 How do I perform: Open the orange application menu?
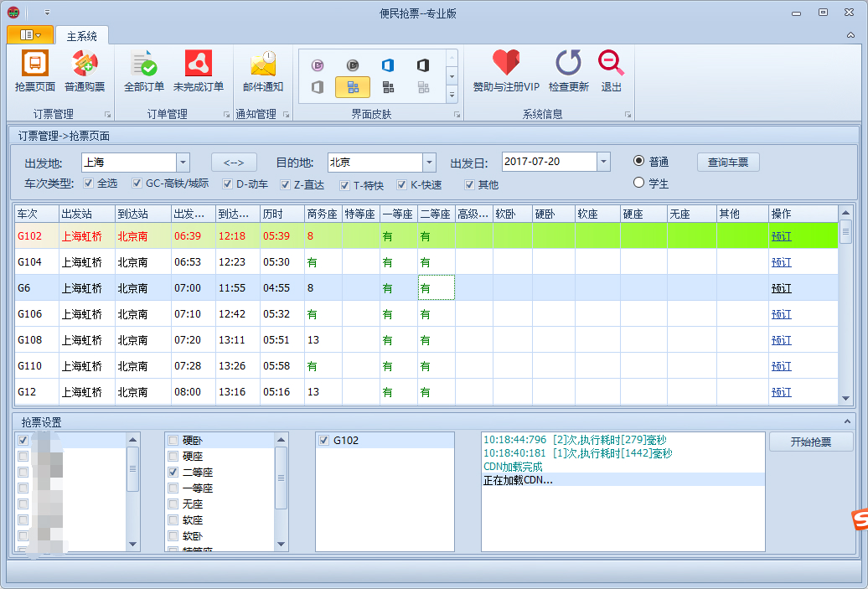point(28,35)
